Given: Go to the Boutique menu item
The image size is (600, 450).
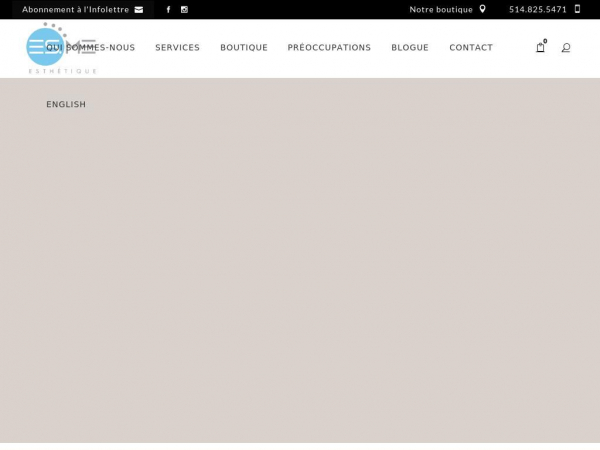Looking at the screenshot, I should 244,47.
